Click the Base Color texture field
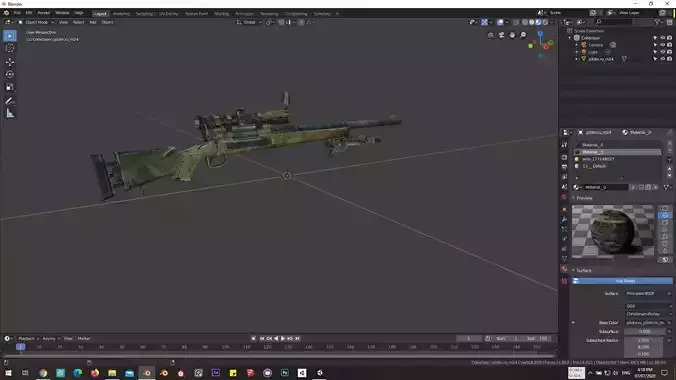Viewport: 676px width, 380px height. point(645,323)
